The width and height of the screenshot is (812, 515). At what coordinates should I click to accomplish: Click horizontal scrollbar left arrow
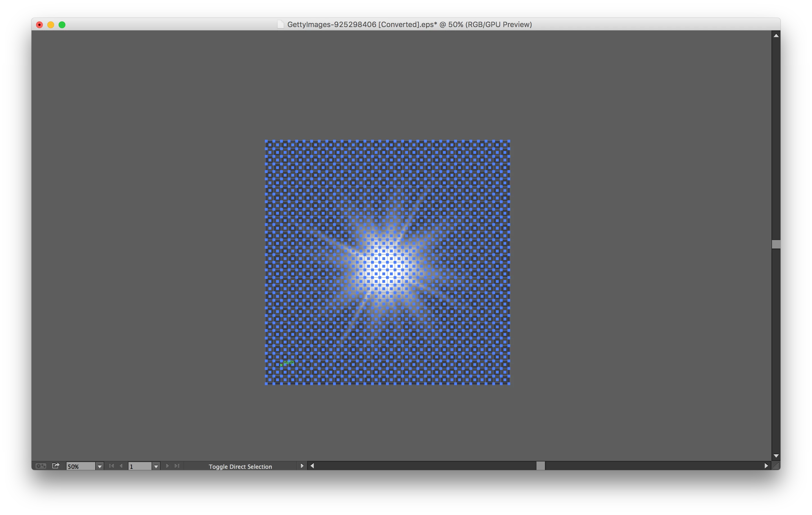pyautogui.click(x=312, y=466)
